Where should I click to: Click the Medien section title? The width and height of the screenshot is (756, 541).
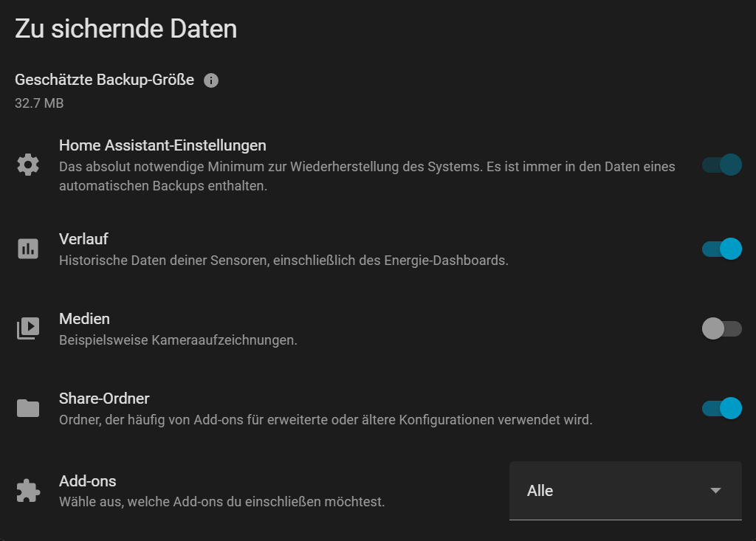[x=85, y=318]
